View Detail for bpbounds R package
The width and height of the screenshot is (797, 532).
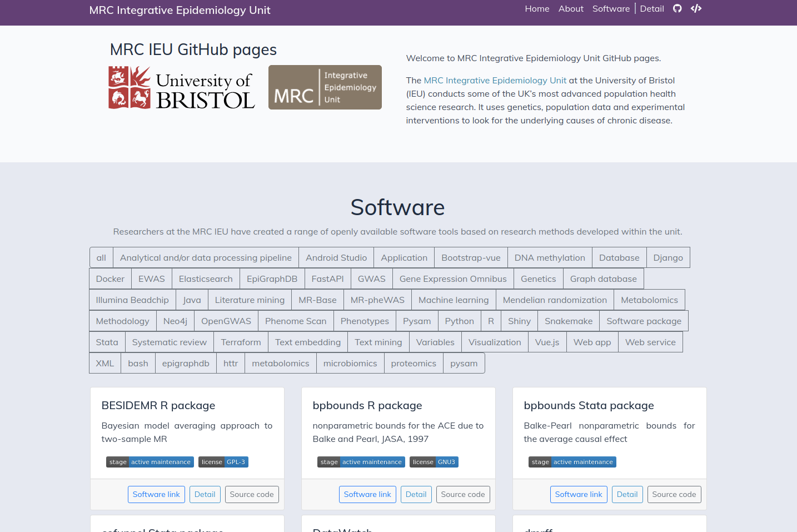tap(416, 494)
